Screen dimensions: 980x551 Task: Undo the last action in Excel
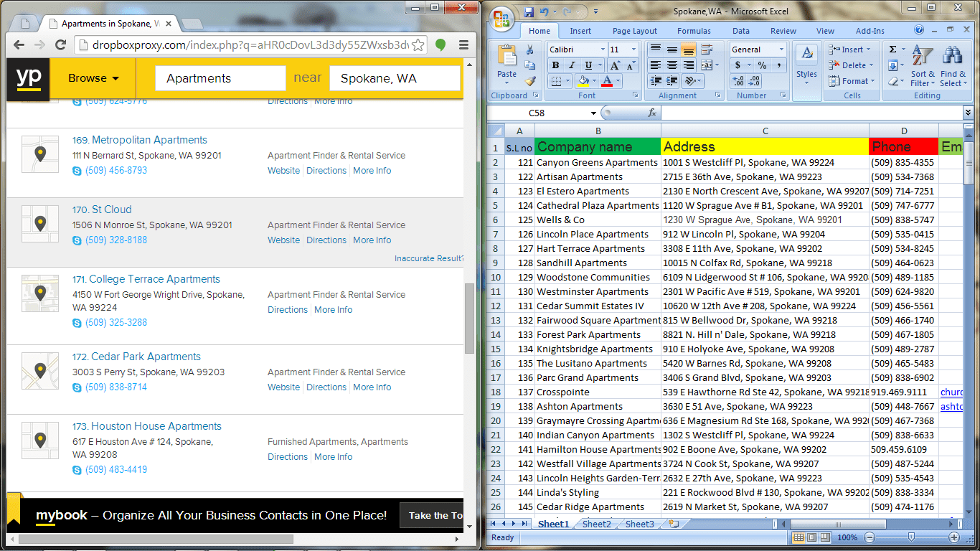click(x=545, y=11)
